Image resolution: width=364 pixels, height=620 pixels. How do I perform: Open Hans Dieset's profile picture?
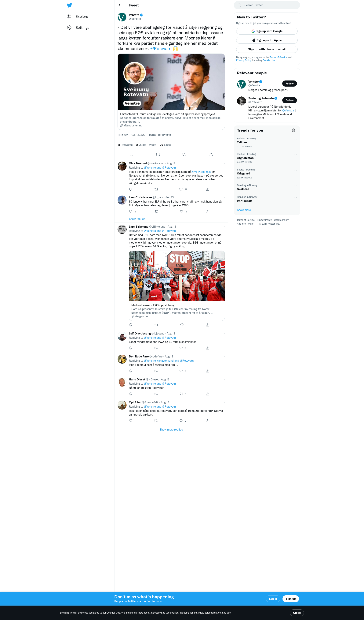pos(122,382)
